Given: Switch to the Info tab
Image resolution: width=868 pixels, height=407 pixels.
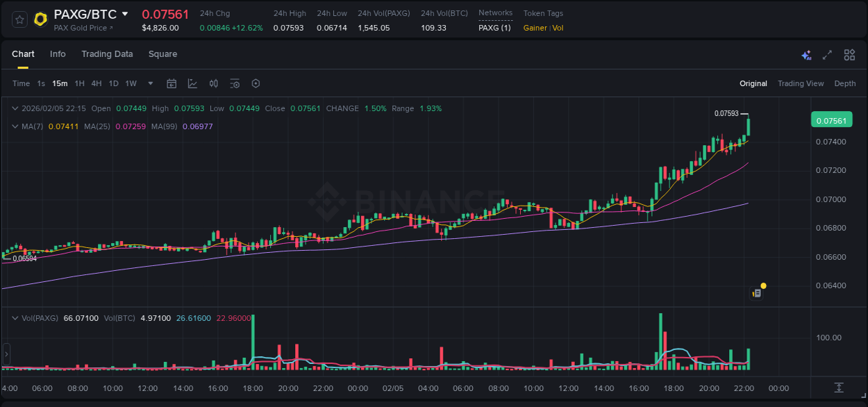Looking at the screenshot, I should point(58,53).
